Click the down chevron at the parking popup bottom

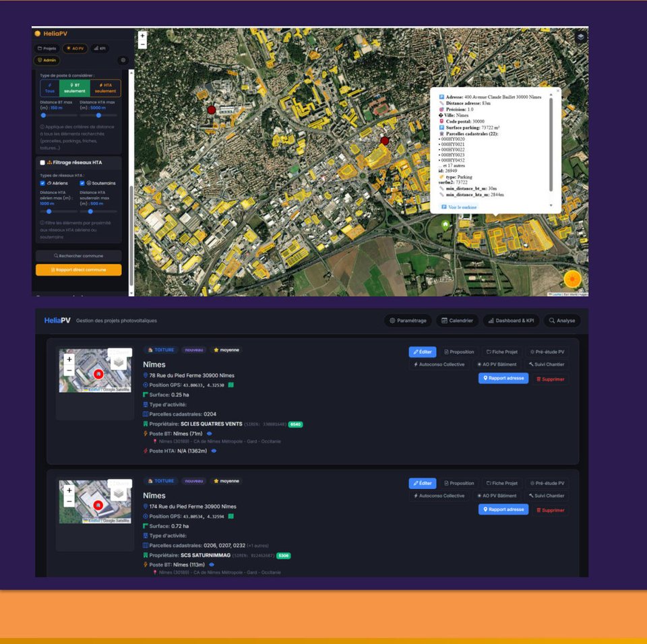point(551,205)
